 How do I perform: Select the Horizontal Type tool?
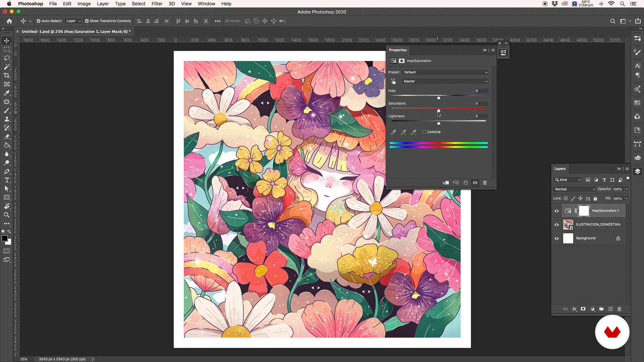click(7, 180)
